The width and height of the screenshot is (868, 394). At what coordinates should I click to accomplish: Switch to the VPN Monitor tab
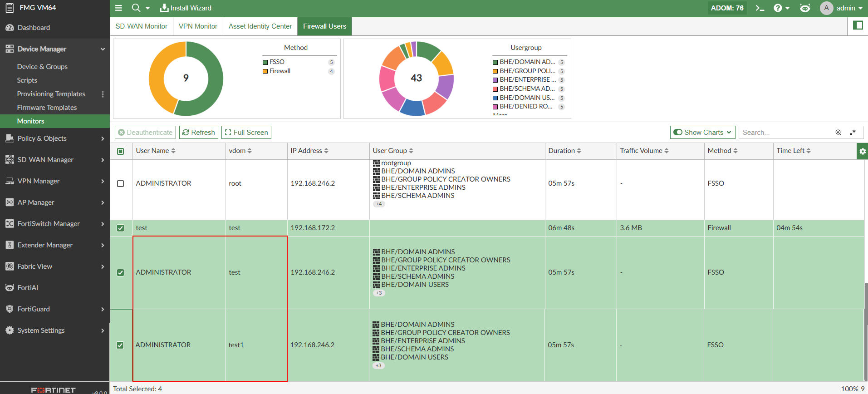point(198,26)
